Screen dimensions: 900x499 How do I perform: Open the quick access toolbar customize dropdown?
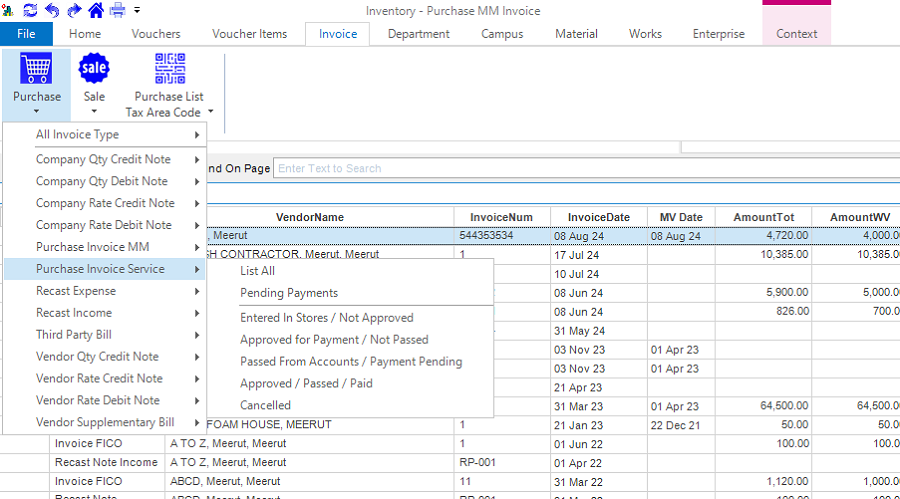coord(136,11)
